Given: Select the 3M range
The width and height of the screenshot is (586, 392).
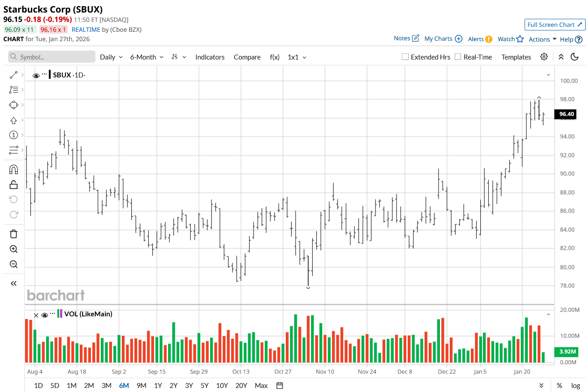Looking at the screenshot, I should pos(106,386).
